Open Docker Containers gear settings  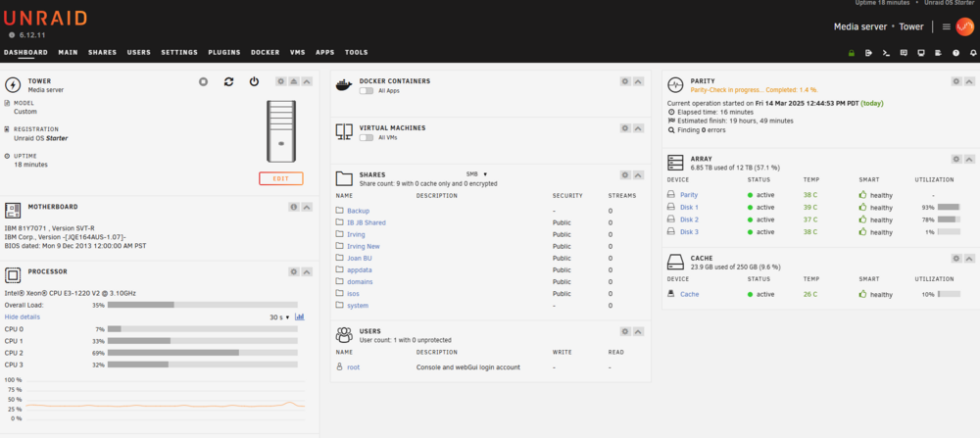[x=625, y=82]
